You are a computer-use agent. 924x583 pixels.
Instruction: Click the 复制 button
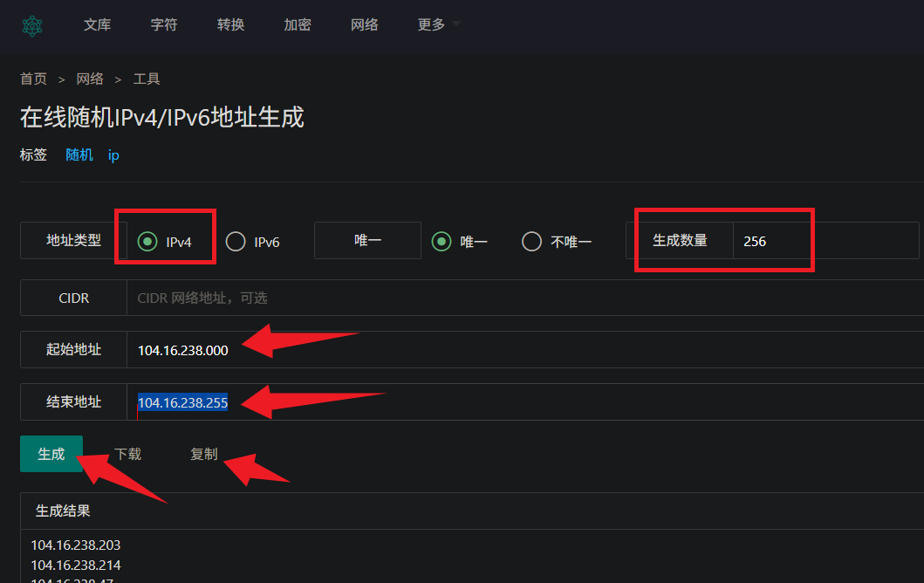click(204, 454)
